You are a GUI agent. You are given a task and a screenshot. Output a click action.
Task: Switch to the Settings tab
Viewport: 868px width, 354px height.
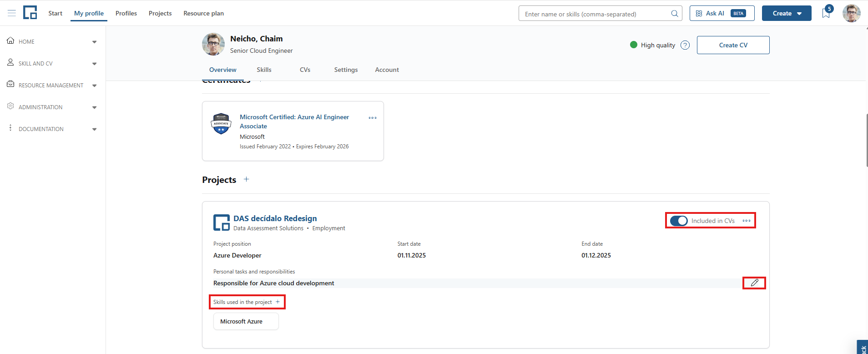[346, 70]
